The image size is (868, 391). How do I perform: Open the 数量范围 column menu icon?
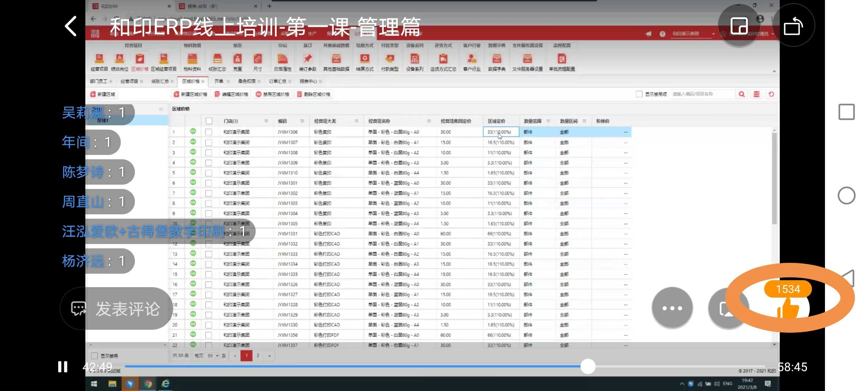coord(548,121)
